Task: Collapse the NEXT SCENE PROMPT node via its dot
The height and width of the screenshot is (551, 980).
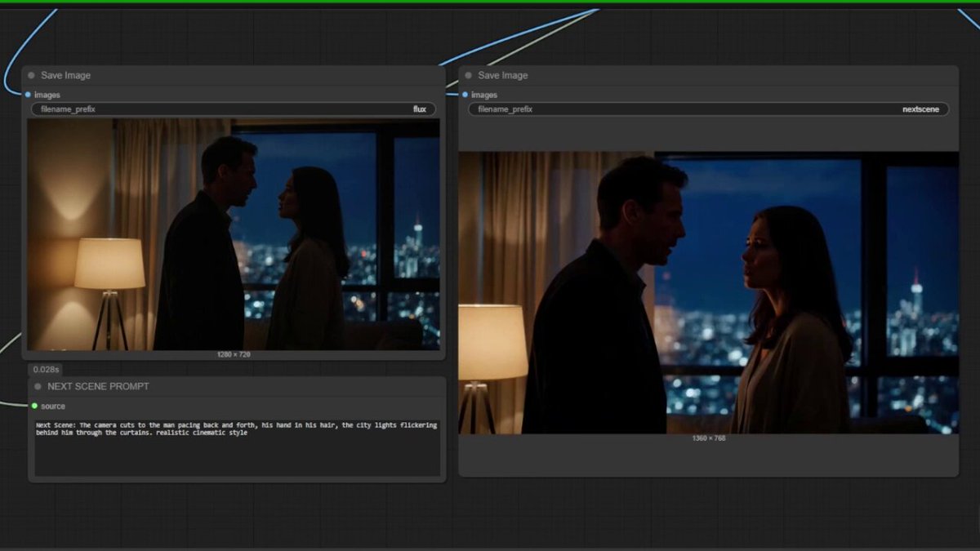Action: coord(38,386)
